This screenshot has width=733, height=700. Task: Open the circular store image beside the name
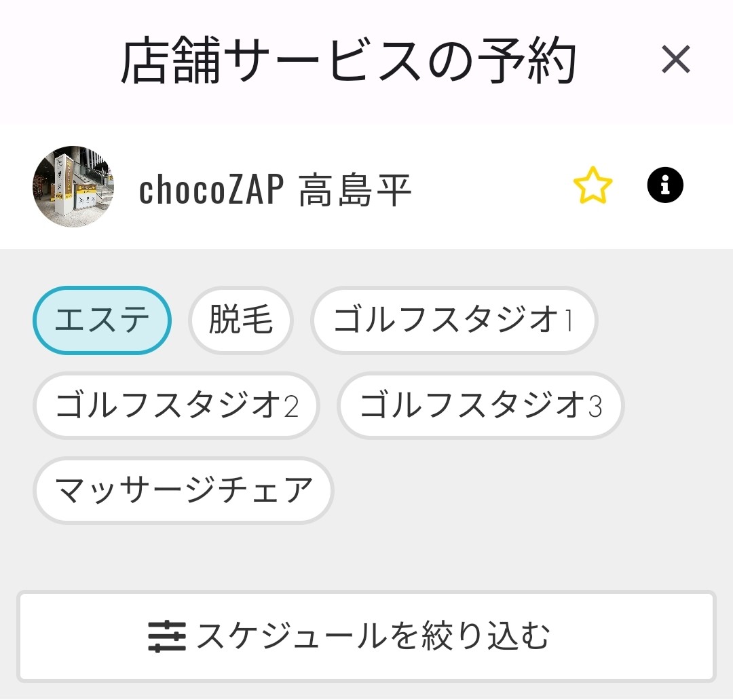click(x=73, y=185)
